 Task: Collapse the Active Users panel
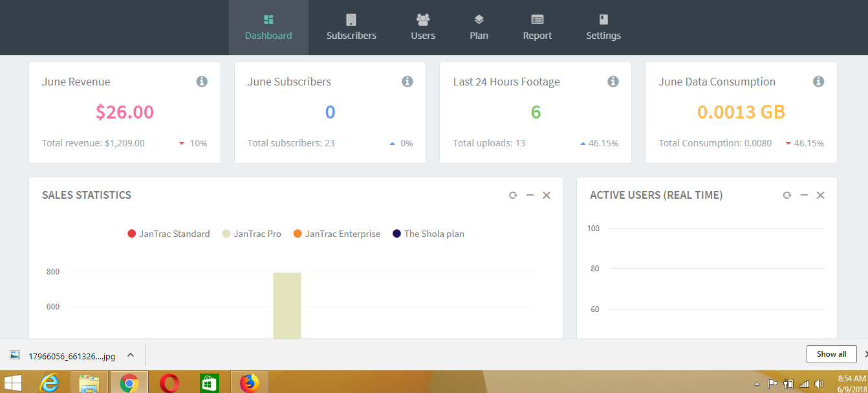coord(804,196)
